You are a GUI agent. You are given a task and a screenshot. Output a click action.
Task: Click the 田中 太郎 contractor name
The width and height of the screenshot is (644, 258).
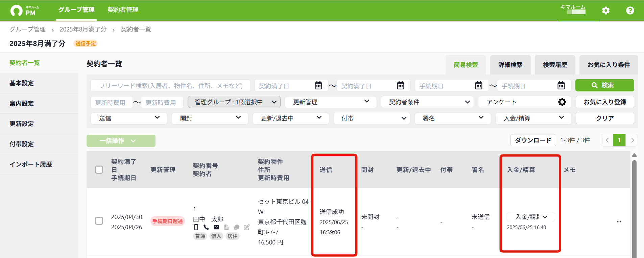(x=208, y=219)
